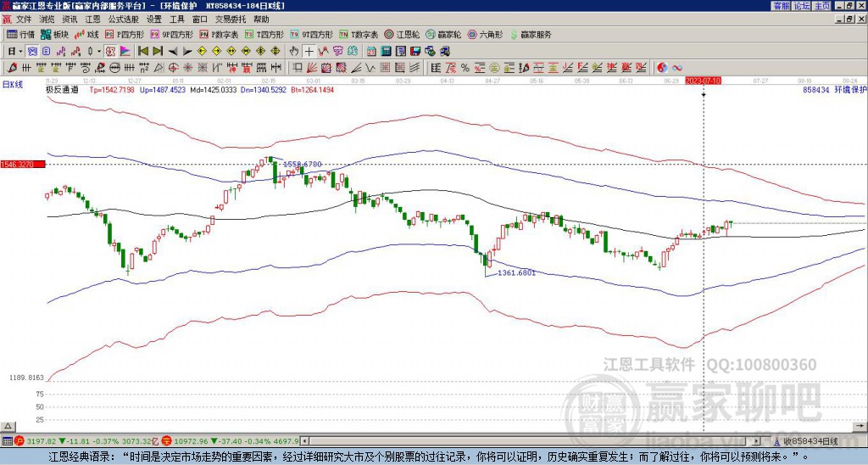Open the 交易委托 menu
Image resolution: width=868 pixels, height=465 pixels.
(x=231, y=20)
